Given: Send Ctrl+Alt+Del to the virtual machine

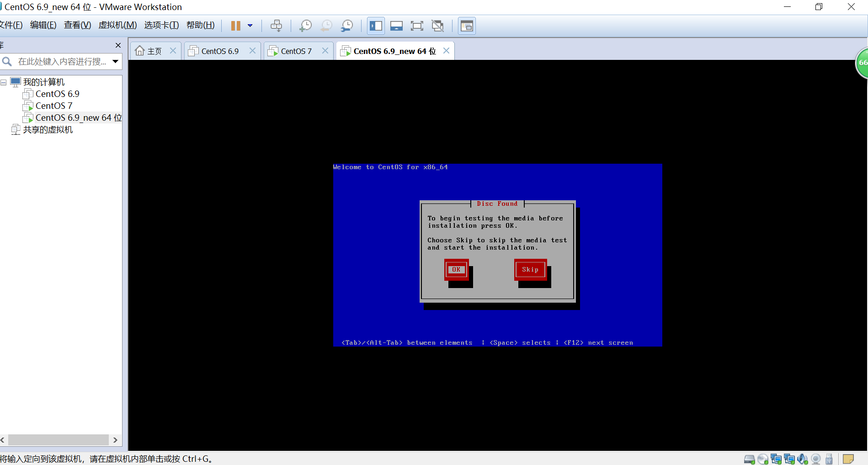Looking at the screenshot, I should [276, 26].
